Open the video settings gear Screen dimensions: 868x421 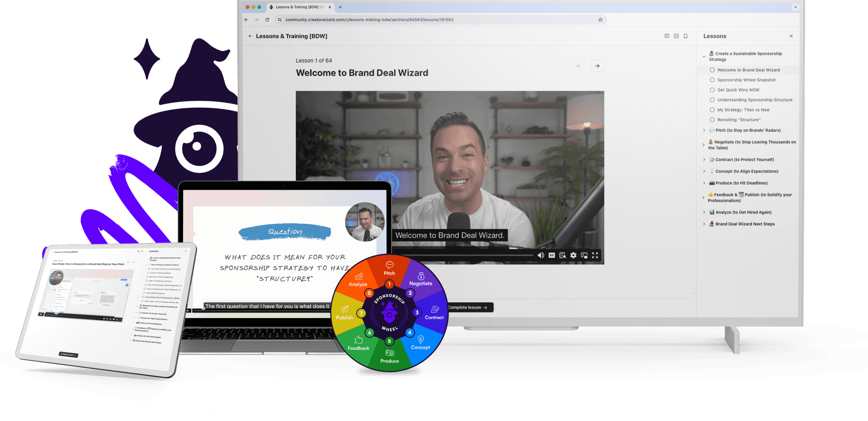click(573, 255)
